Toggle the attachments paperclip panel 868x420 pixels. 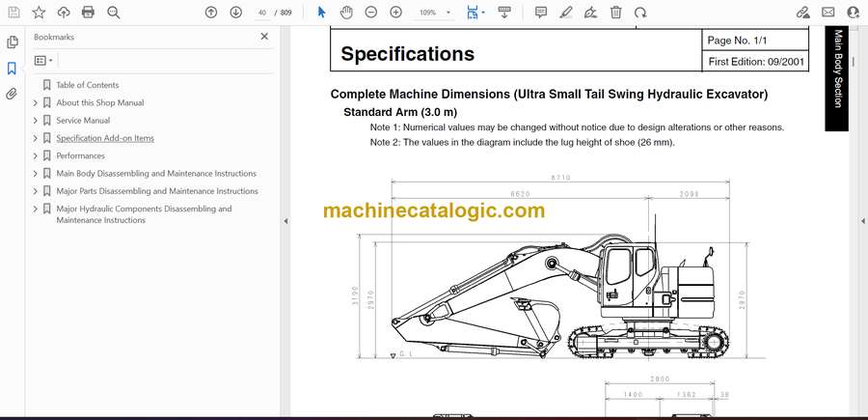point(12,94)
